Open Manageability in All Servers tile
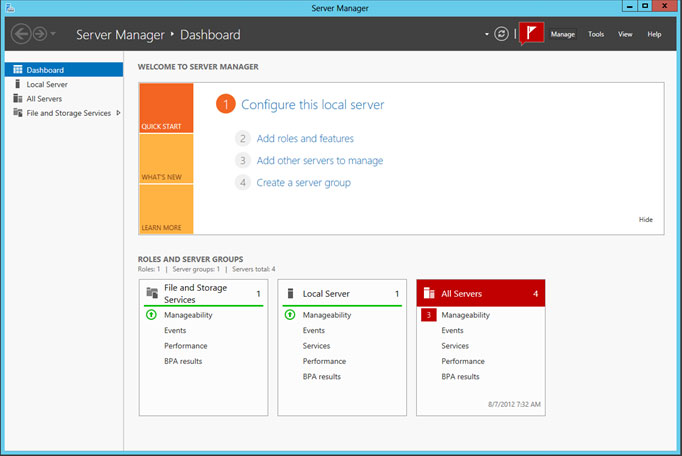The width and height of the screenshot is (682, 456). 465,315
